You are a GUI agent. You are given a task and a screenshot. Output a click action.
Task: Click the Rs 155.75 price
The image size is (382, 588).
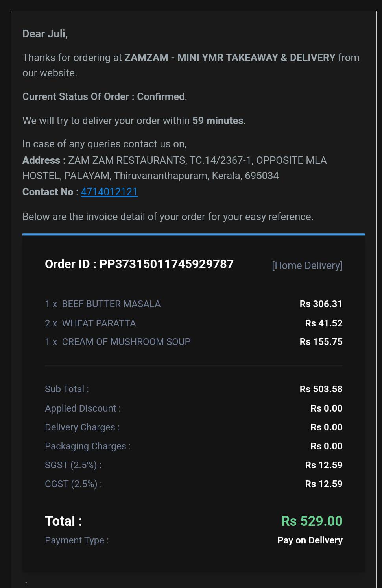pyautogui.click(x=321, y=342)
